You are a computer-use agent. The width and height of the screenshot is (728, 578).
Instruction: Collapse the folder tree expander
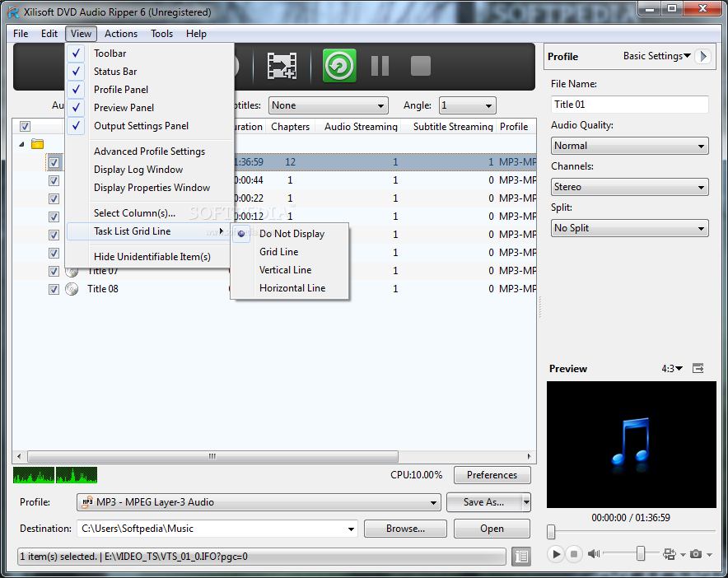(21, 144)
